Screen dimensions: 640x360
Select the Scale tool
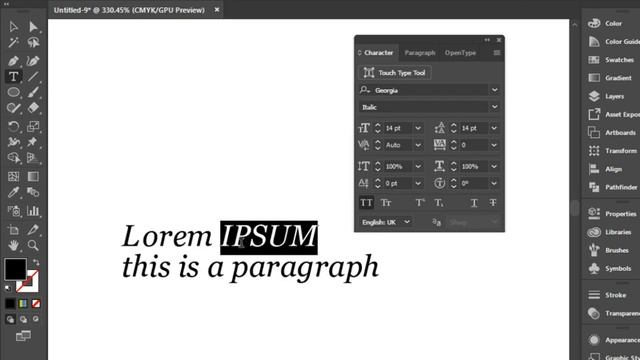(33, 127)
